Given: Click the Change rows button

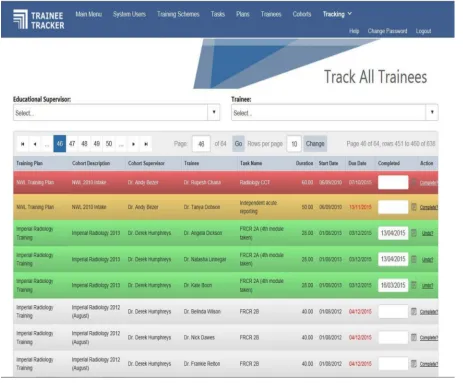Looking at the screenshot, I should click(x=315, y=144).
